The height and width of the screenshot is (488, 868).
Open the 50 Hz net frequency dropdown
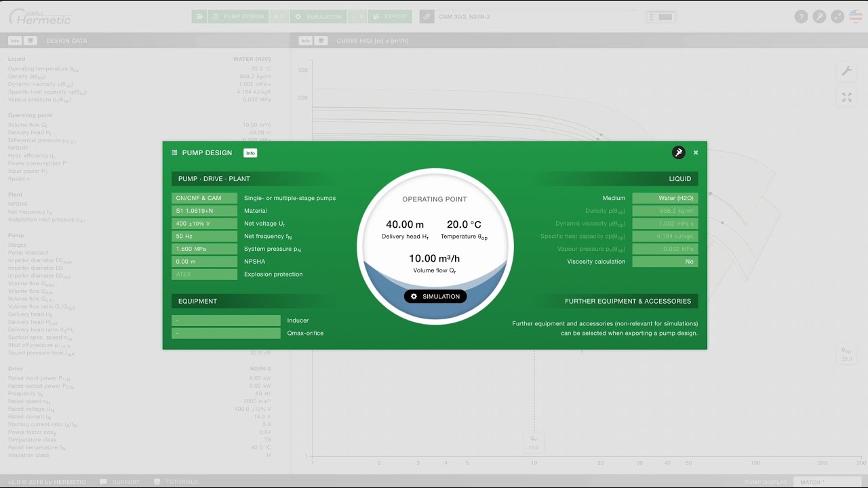[204, 236]
